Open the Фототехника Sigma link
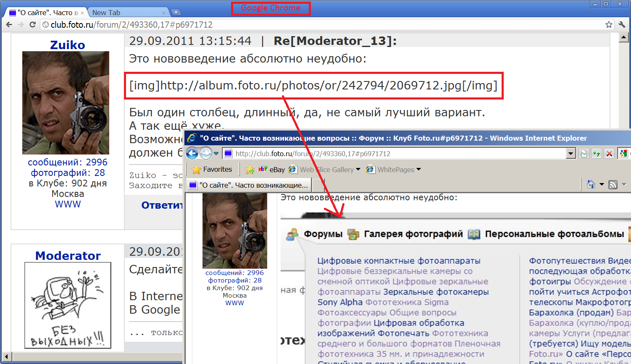 pos(407,302)
